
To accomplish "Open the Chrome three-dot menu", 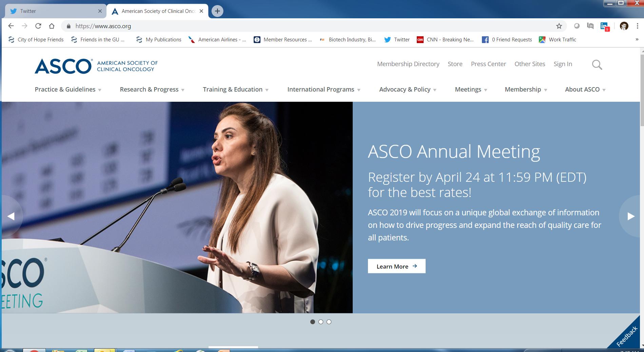I will click(636, 26).
